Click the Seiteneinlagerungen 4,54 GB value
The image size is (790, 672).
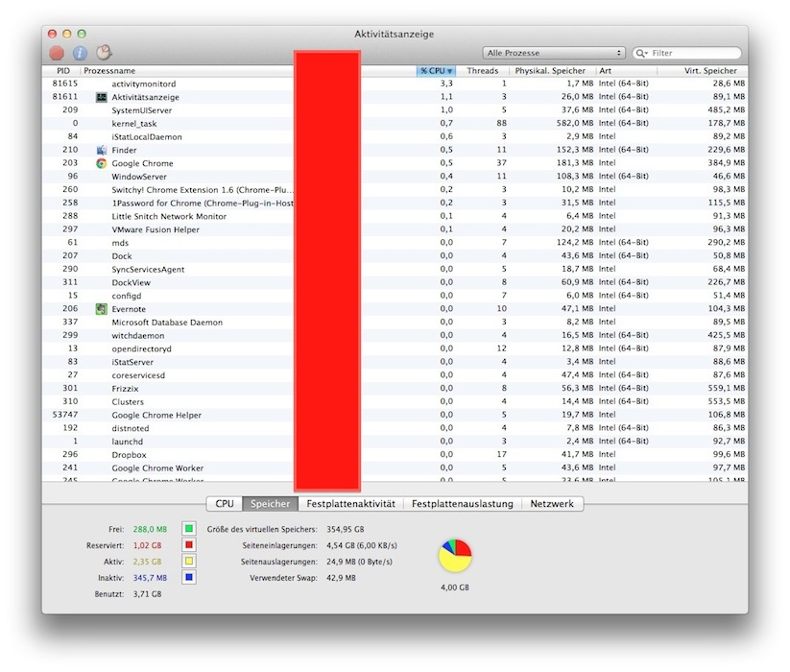(362, 545)
